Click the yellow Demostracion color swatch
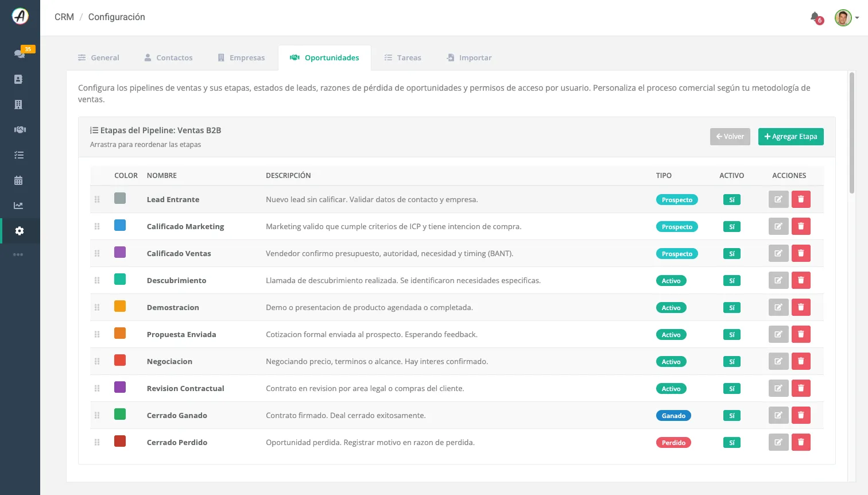Image resolution: width=868 pixels, height=495 pixels. (120, 306)
